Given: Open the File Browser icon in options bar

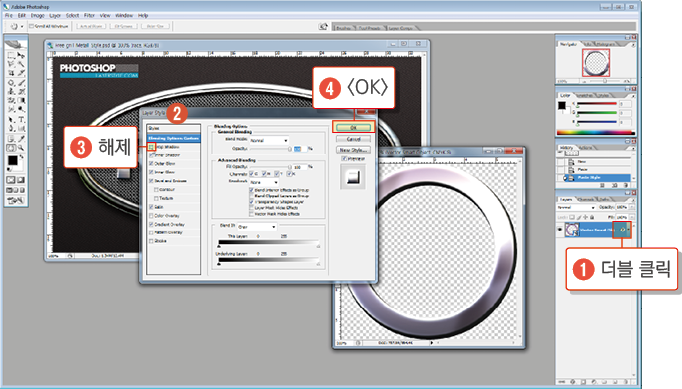Looking at the screenshot, I should tap(323, 26).
